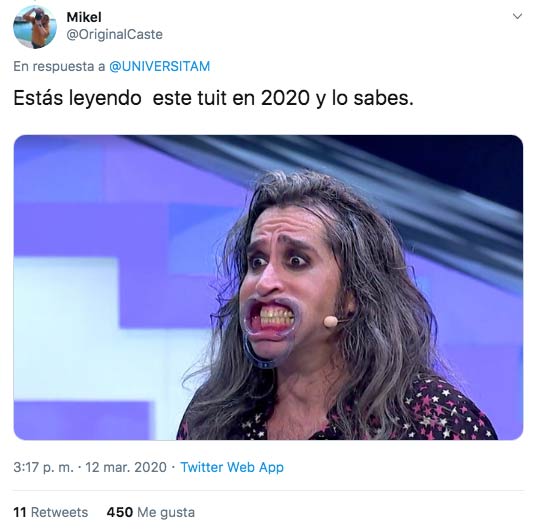
Task: Click the 12 mar. 2020 date
Action: pos(126,467)
